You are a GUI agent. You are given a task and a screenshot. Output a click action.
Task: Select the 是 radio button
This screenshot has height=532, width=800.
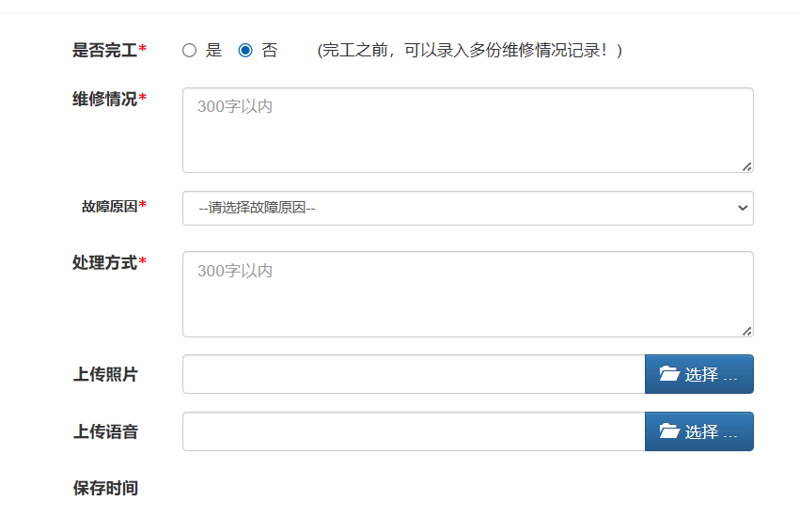(x=189, y=51)
